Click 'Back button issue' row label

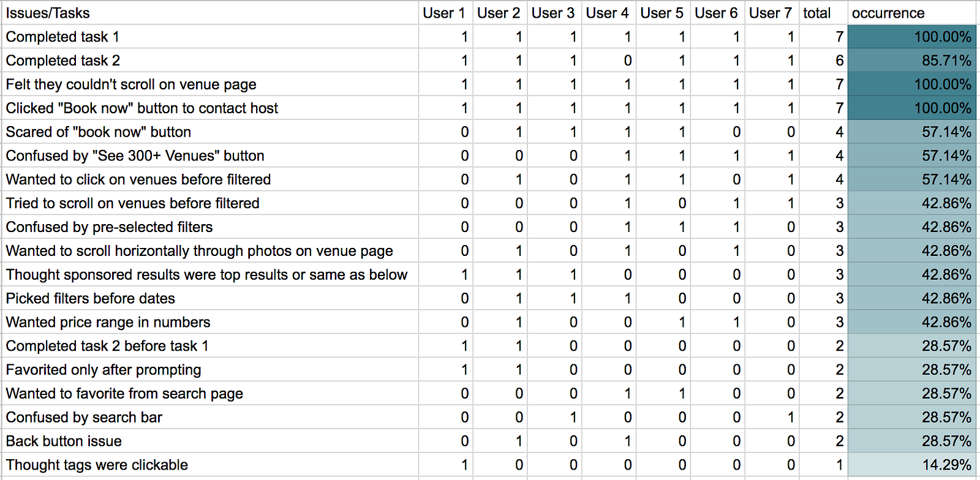click(x=64, y=441)
